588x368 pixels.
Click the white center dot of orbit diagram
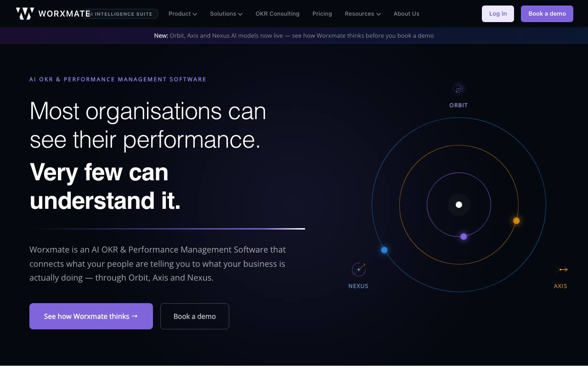pyautogui.click(x=459, y=205)
